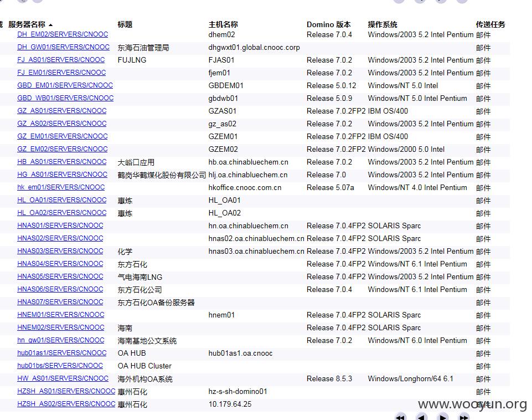Open the HNAS03/SERVERS/CNOOC server link
The image size is (532, 420).
tap(60, 250)
